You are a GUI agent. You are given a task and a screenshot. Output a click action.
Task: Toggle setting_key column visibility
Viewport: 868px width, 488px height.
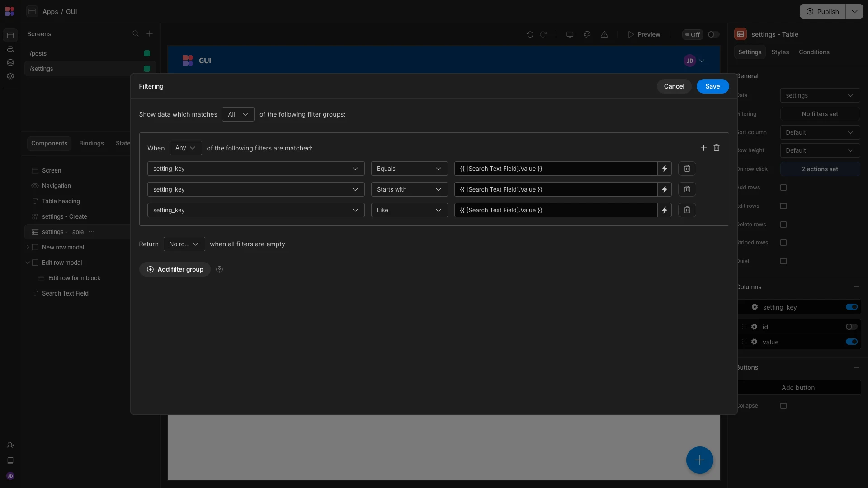[x=851, y=307]
